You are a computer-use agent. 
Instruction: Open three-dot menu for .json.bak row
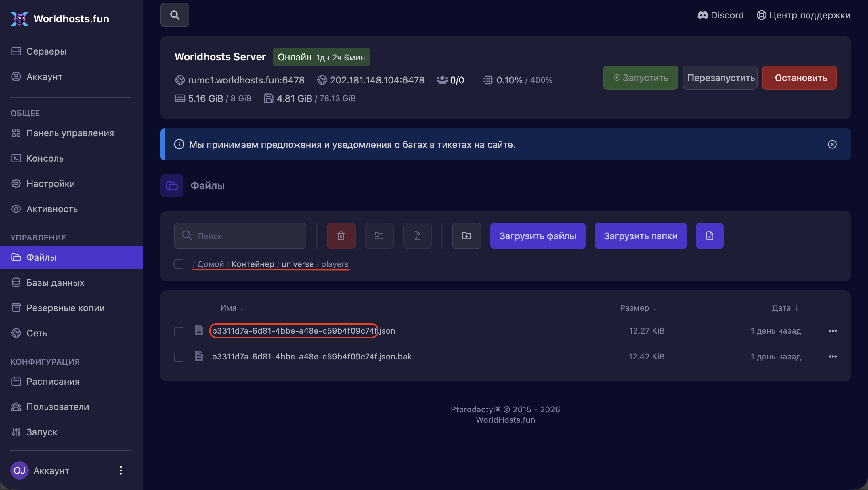coord(832,357)
